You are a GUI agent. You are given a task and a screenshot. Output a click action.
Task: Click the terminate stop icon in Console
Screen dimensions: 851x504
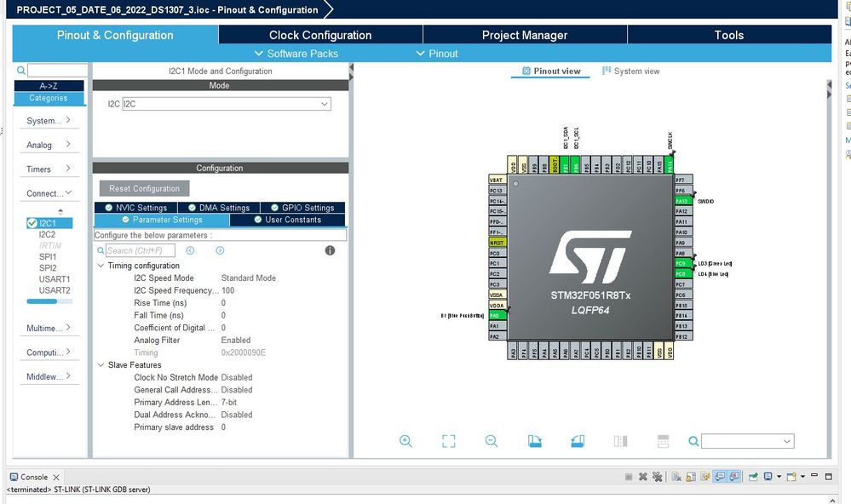click(x=629, y=477)
